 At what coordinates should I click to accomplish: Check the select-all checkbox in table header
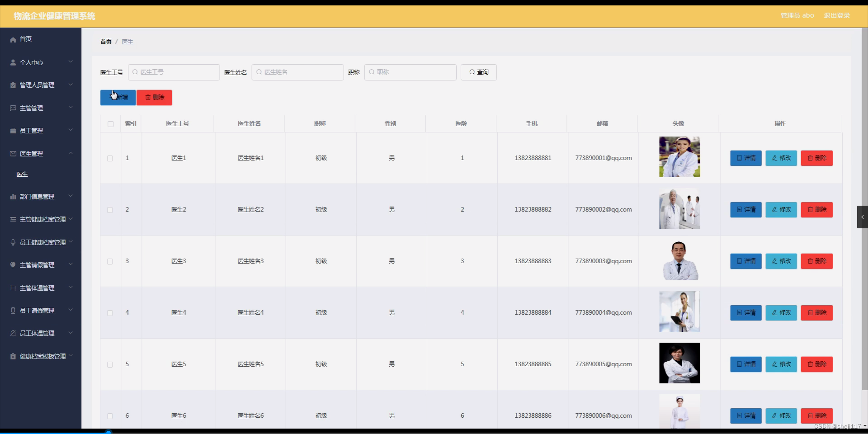pyautogui.click(x=110, y=123)
